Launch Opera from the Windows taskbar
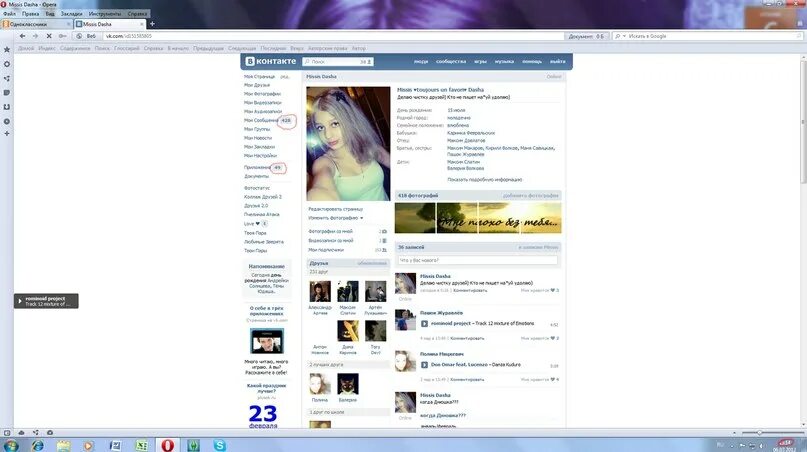This screenshot has width=807, height=452. (x=167, y=445)
